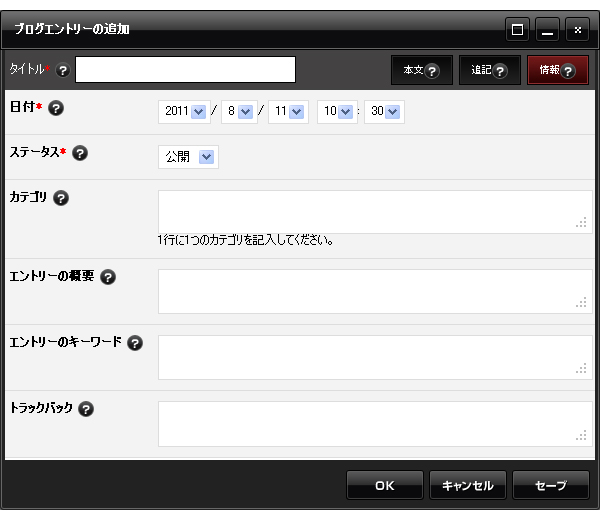Click the トラックバック field label
600x530 pixels.
coord(41,408)
